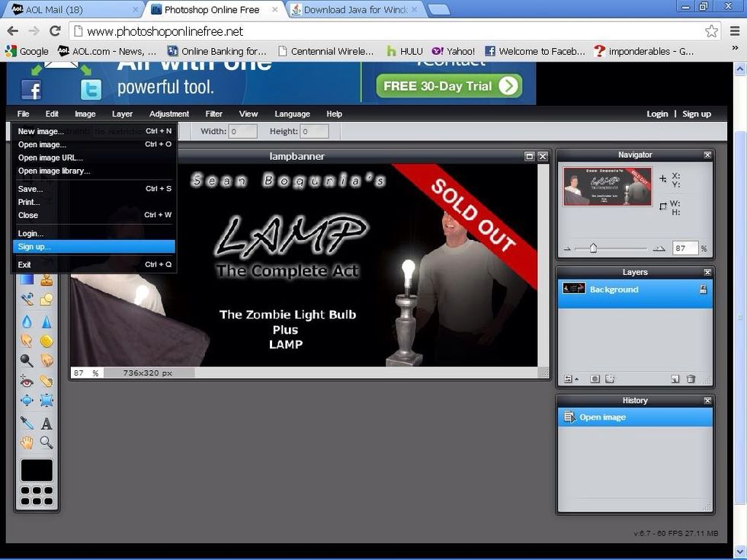The height and width of the screenshot is (560, 747).
Task: Select the Colorpicker eyedropper tool
Action: (x=27, y=423)
